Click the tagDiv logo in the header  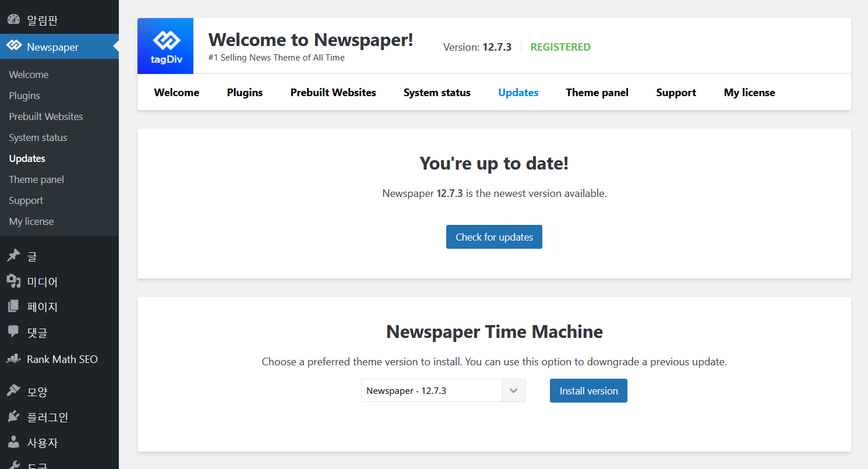click(x=165, y=46)
